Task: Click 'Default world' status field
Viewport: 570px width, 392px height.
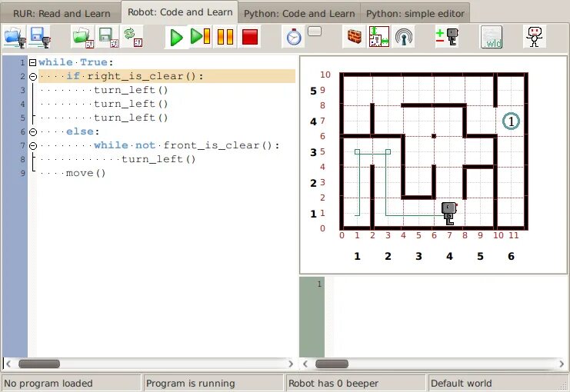Action: click(x=498, y=384)
